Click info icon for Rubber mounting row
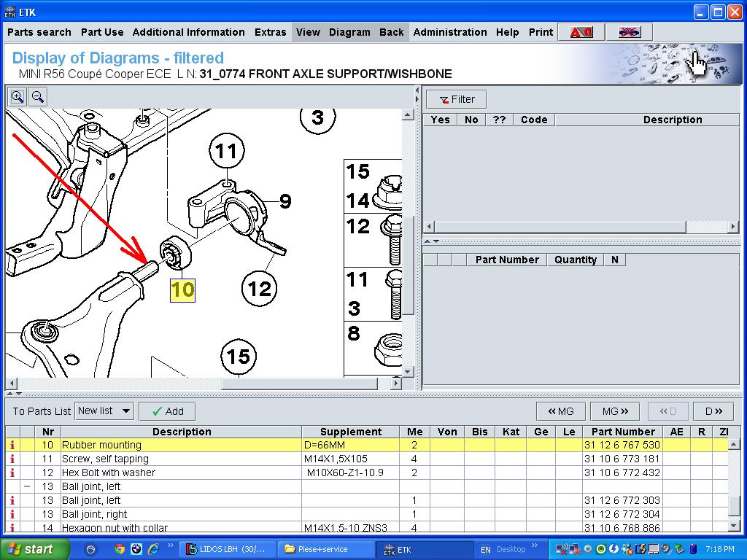Viewport: 747px width, 560px height. tap(12, 445)
